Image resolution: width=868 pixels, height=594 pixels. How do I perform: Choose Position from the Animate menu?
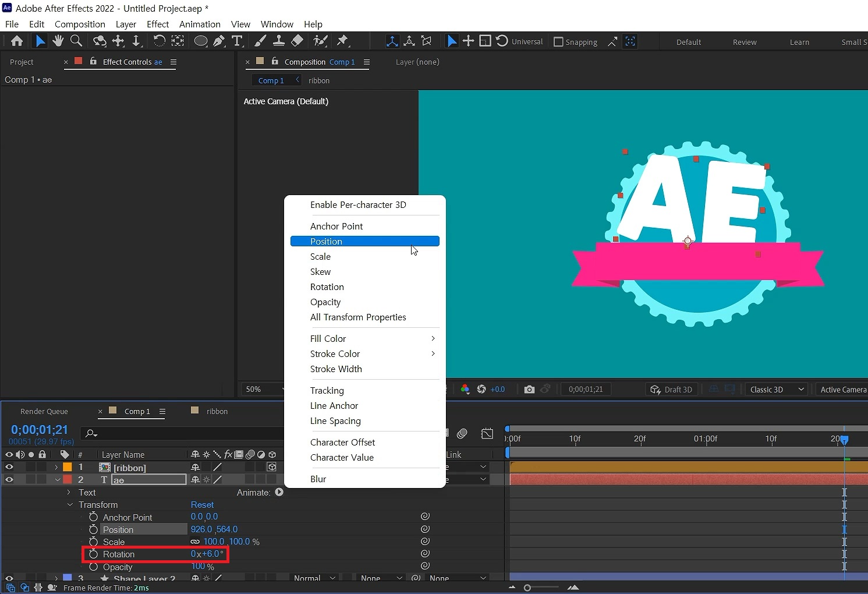[365, 241]
